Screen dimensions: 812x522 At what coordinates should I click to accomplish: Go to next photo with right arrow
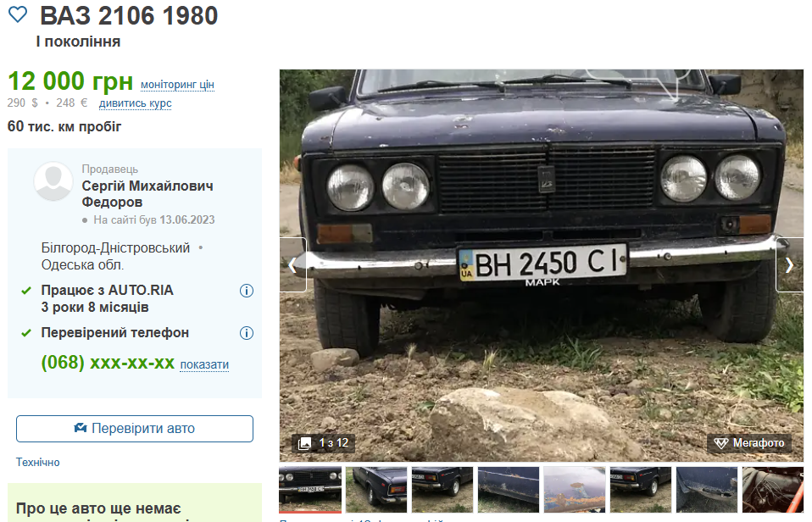pos(789,265)
